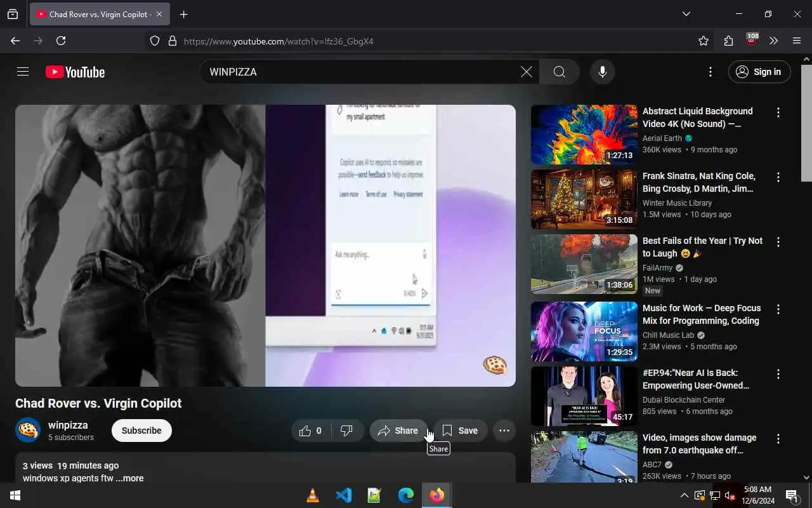Open Abstract Liquid Background video thumbnail
This screenshot has width=812, height=508.
click(x=584, y=135)
